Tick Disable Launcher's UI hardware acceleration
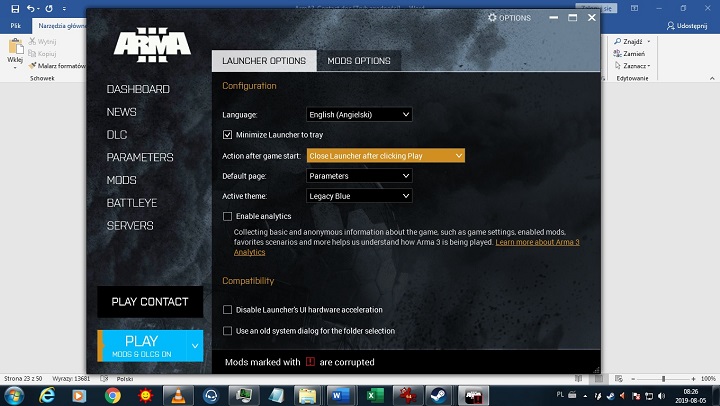720x406 pixels. [x=228, y=310]
